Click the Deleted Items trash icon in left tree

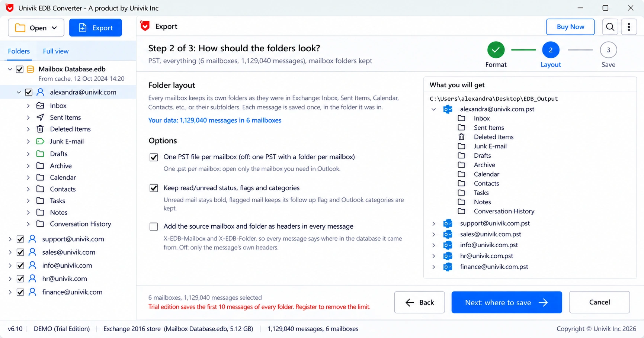pos(40,129)
